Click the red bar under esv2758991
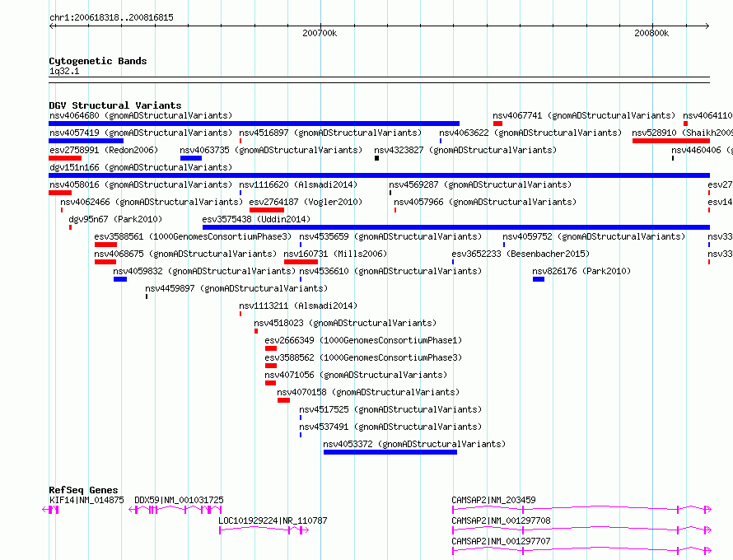Image resolution: width=733 pixels, height=560 pixels. point(65,158)
